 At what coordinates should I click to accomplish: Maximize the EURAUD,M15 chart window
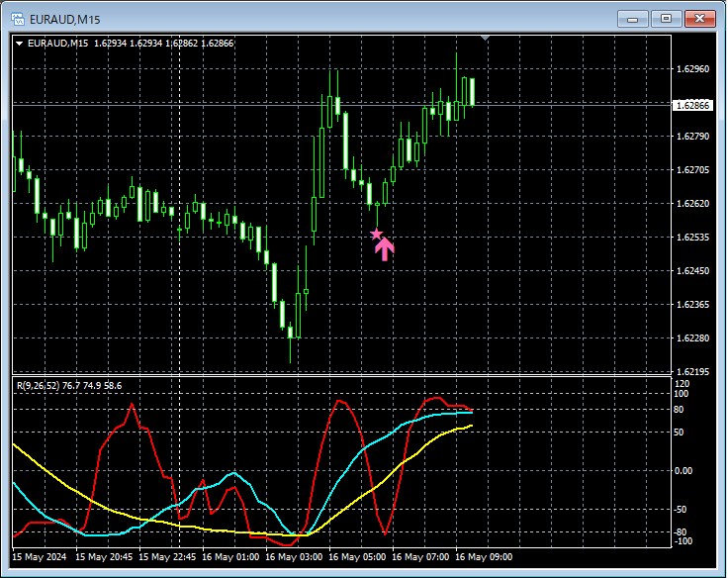coord(666,19)
